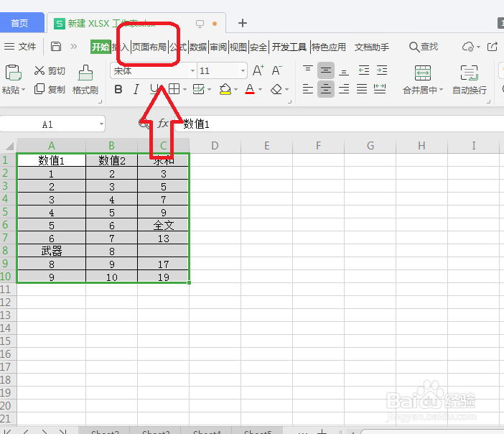
Task: Open the 文件 menu
Action: point(20,47)
